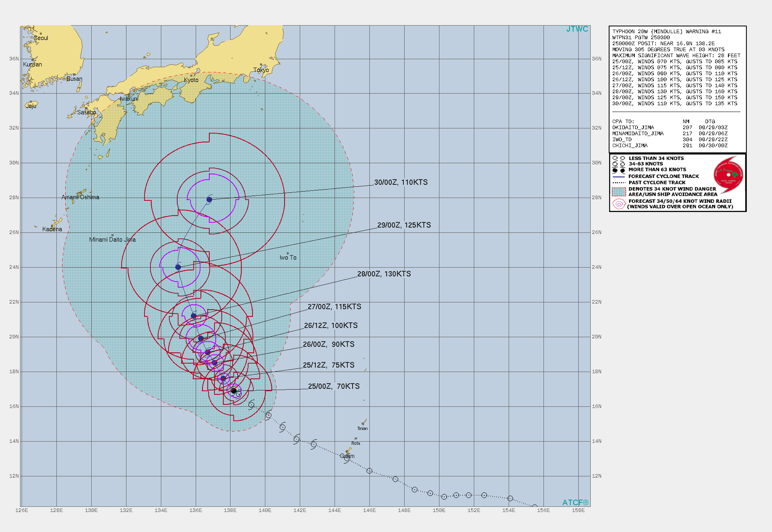Select the 30/00Z forecast position dot
772x532 pixels.
click(x=209, y=200)
